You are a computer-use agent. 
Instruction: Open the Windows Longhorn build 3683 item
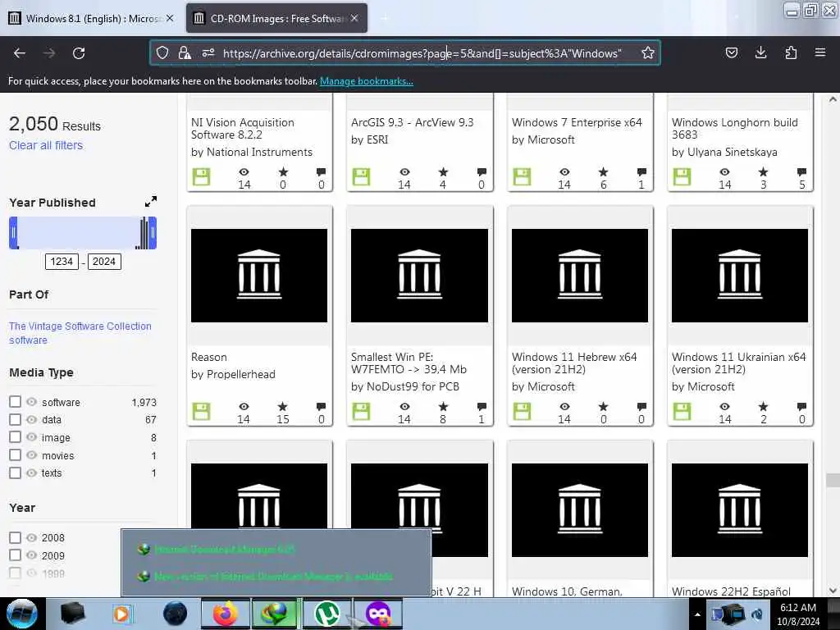[734, 129]
